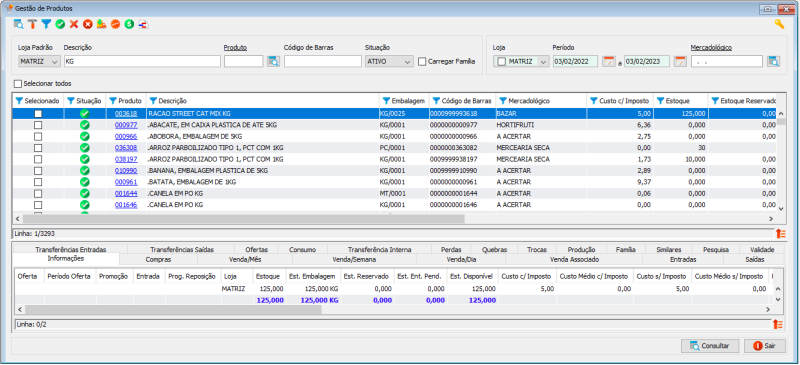The image size is (800, 365).
Task: Click filter funnel on Selecionado column header
Action: (19, 101)
